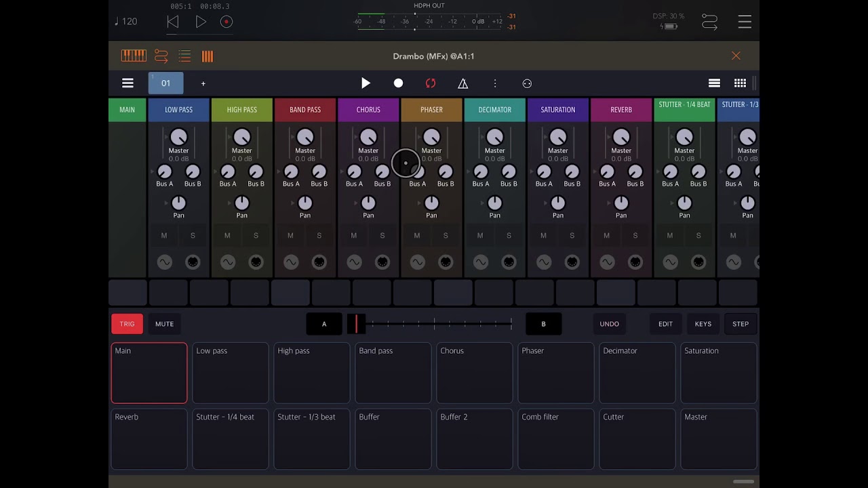Open the MIDI routing icon in the plugin header
Screen dimensions: 868x488
click(161, 56)
